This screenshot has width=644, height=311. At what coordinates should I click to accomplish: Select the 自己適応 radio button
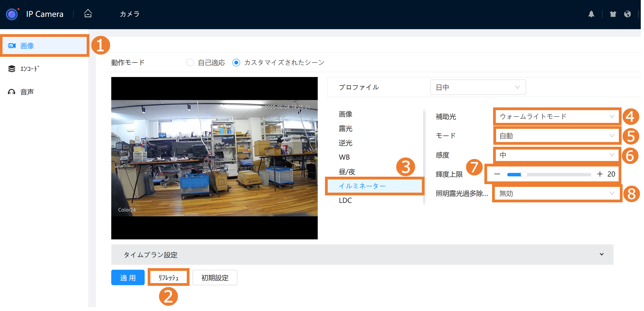(x=190, y=63)
